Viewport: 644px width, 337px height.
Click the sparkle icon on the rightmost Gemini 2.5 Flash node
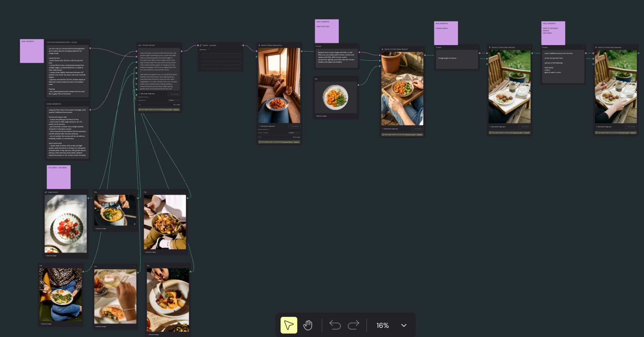tap(596, 47)
